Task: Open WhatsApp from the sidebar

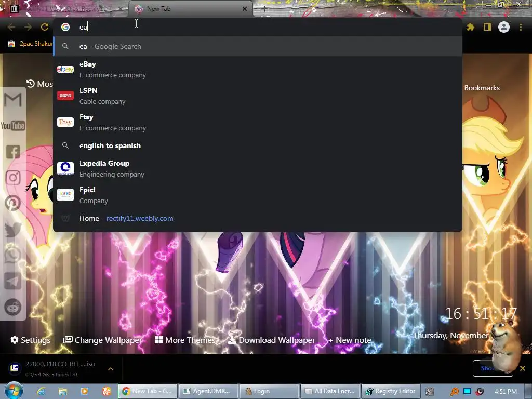Action: coord(13,255)
